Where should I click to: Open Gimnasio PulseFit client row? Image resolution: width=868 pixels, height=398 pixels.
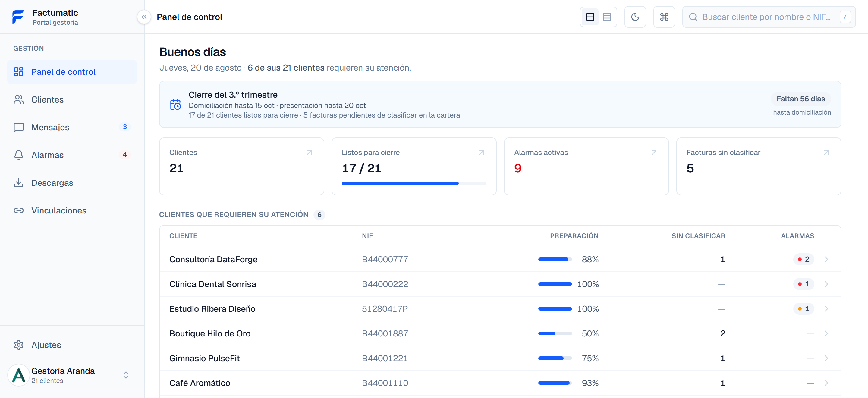coord(500,358)
